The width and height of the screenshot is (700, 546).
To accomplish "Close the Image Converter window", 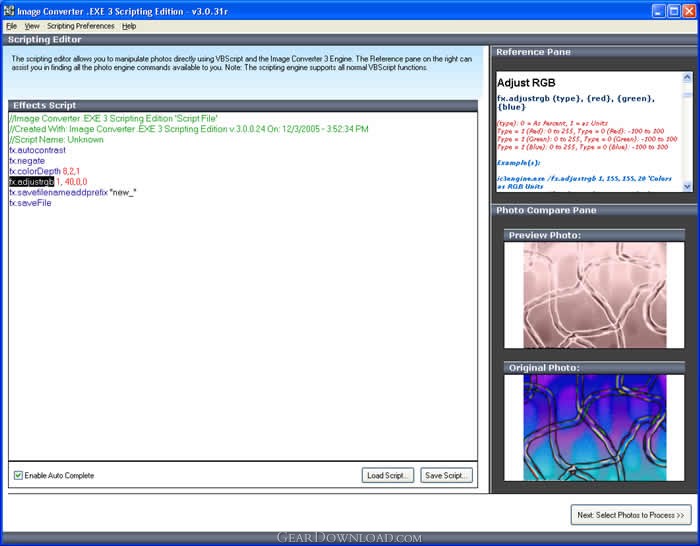I will [689, 11].
